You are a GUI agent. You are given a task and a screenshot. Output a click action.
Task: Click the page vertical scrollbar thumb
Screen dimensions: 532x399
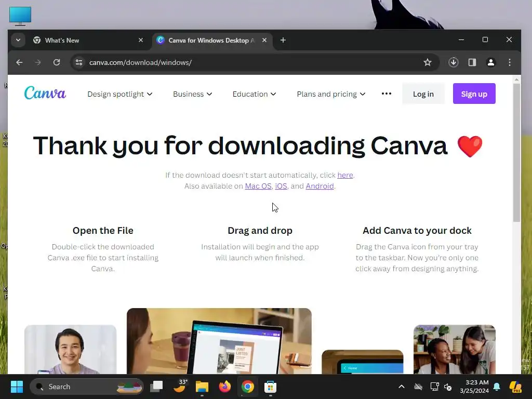click(516, 153)
